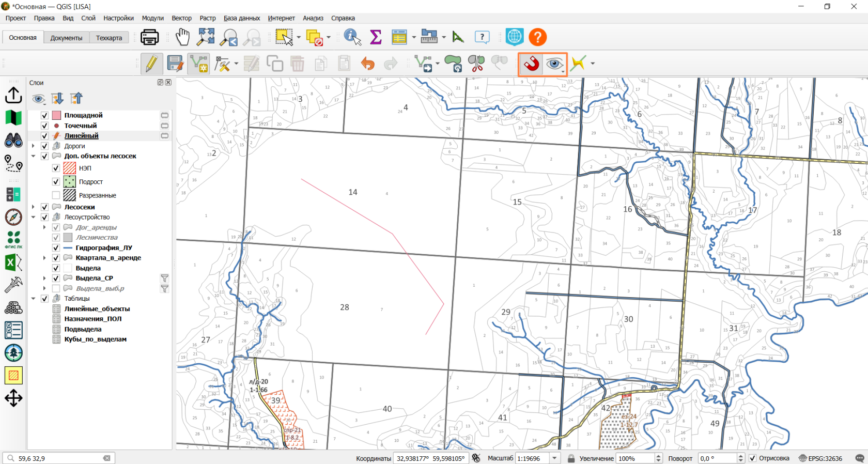Click the orange help question mark icon
868x464 pixels.
[x=537, y=37]
